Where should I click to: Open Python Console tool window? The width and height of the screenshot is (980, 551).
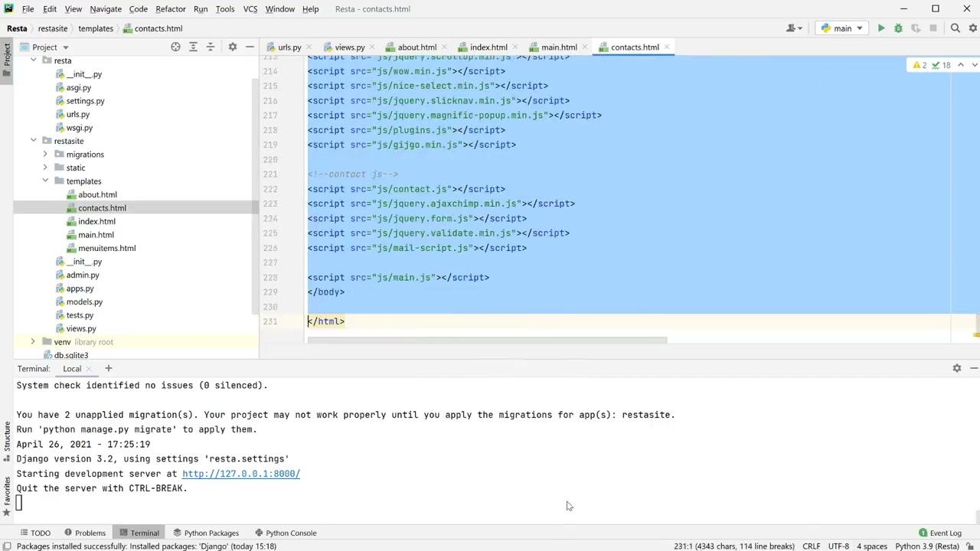click(286, 533)
